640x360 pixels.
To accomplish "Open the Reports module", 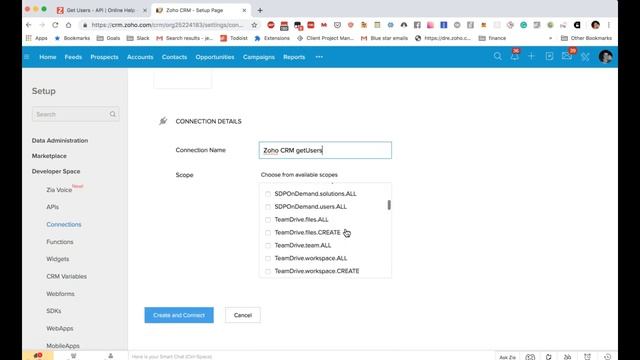I will coord(294,57).
